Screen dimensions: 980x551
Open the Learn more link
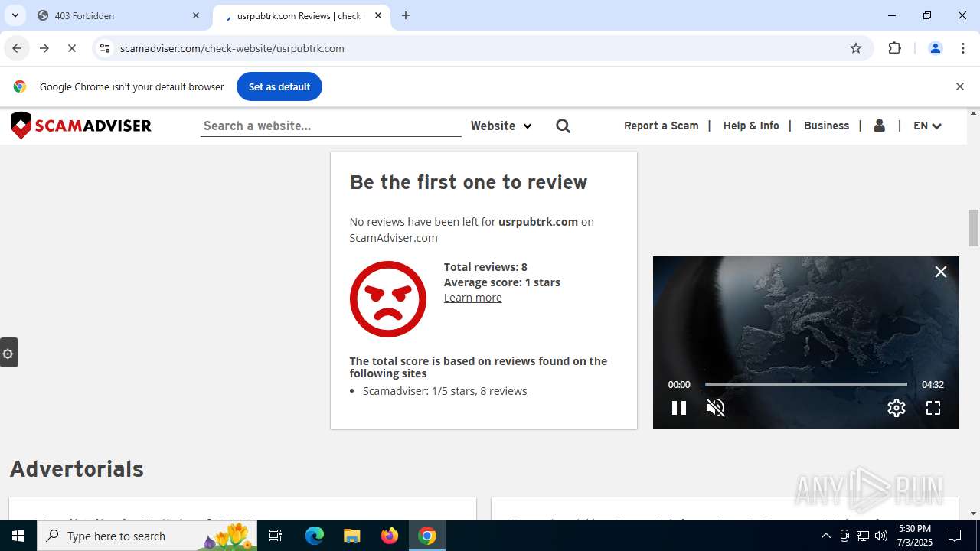pyautogui.click(x=472, y=298)
